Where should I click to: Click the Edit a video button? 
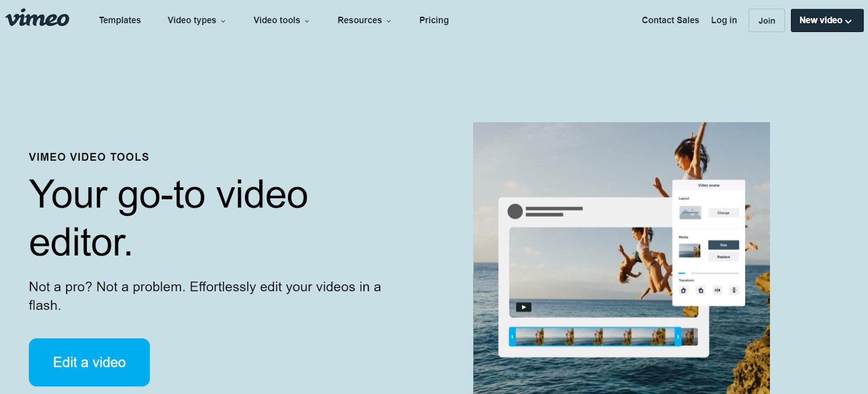tap(89, 363)
